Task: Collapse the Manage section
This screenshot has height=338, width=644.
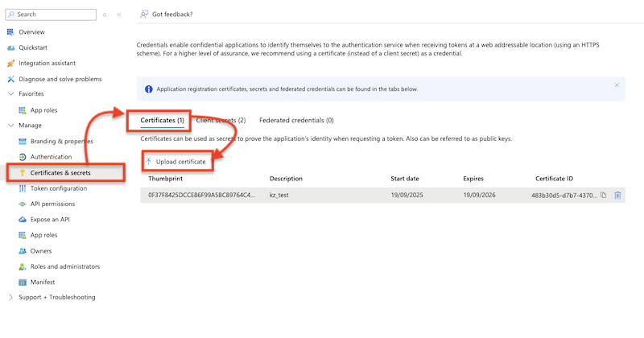Action: pyautogui.click(x=10, y=126)
